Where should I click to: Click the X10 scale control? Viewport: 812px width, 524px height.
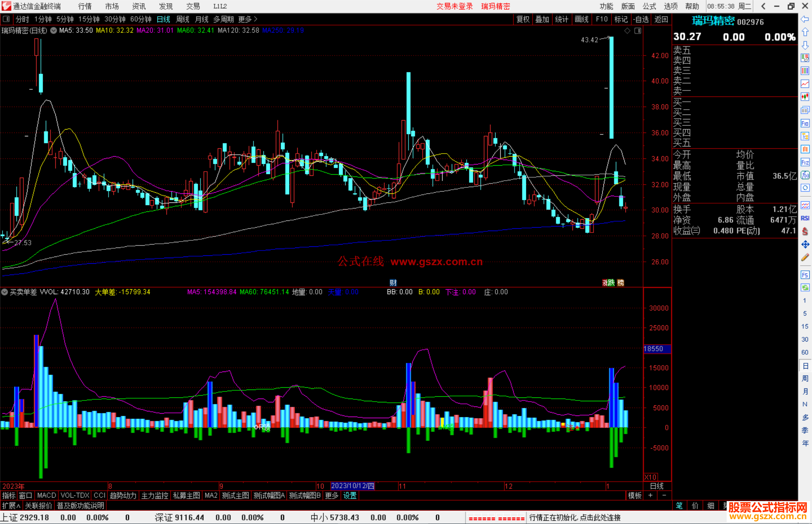pyautogui.click(x=650, y=477)
